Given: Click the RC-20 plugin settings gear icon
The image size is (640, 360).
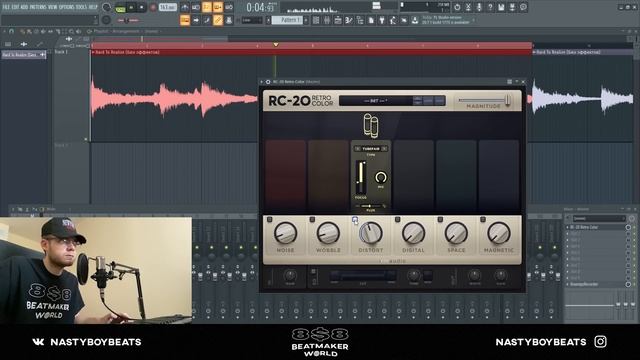Looking at the screenshot, I should coord(268,82).
